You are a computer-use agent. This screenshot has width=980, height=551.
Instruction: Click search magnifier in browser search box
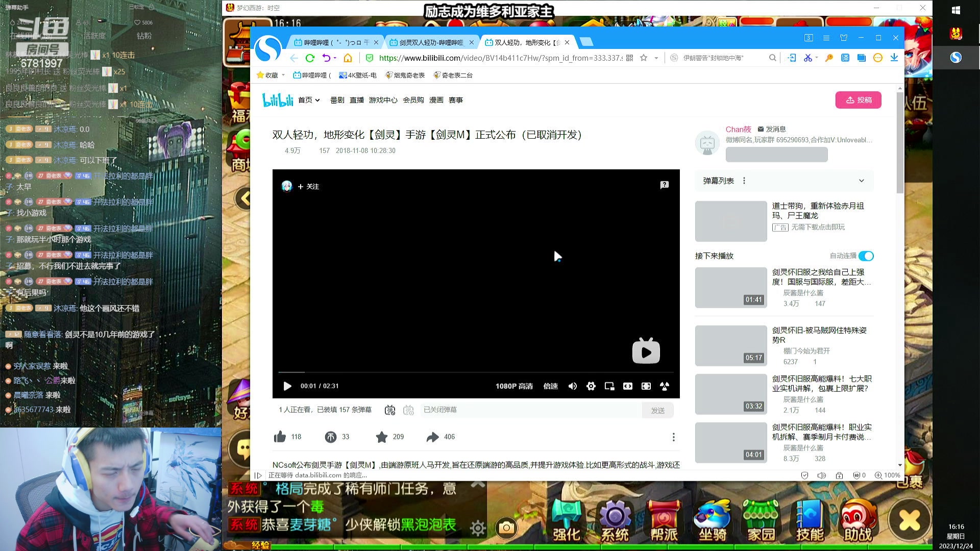tap(773, 58)
